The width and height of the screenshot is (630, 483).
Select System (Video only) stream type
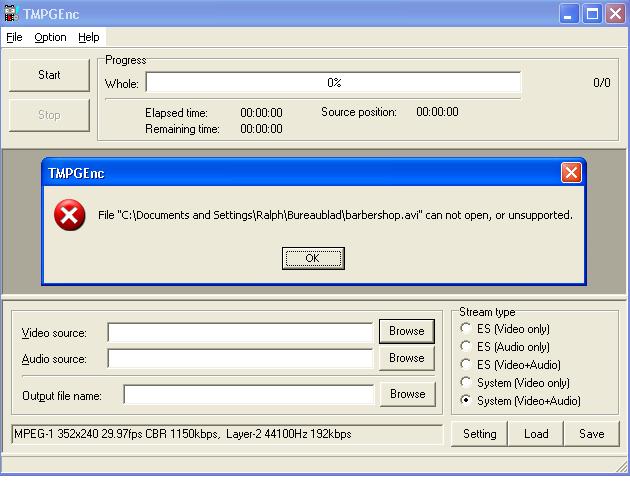(x=515, y=383)
